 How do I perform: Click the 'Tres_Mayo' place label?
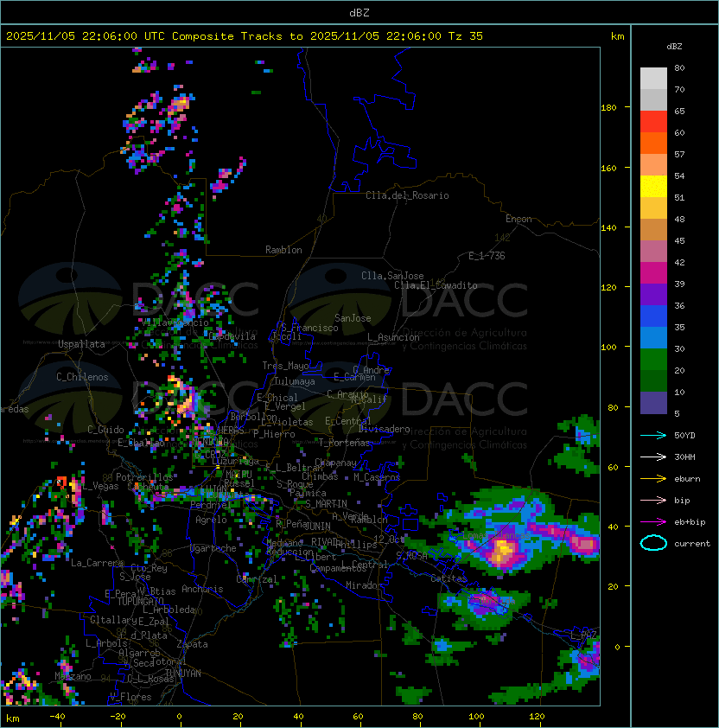pos(285,366)
